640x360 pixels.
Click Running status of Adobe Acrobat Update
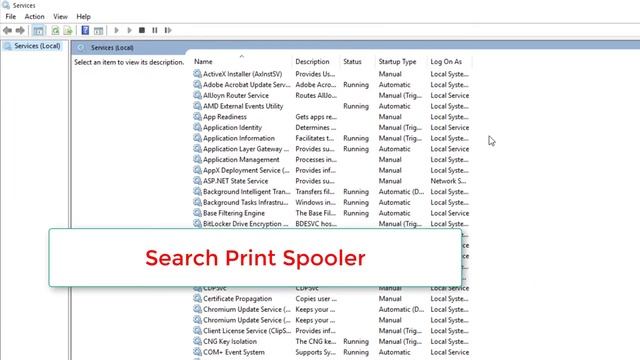point(356,85)
